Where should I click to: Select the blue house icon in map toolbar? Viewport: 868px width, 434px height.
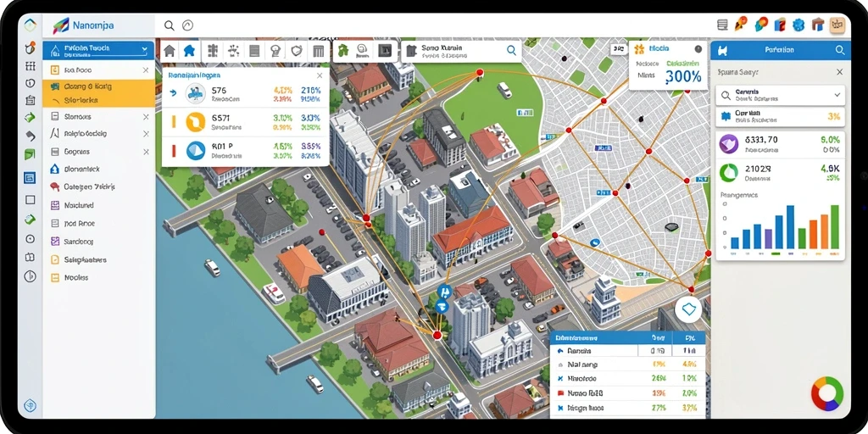click(x=189, y=51)
